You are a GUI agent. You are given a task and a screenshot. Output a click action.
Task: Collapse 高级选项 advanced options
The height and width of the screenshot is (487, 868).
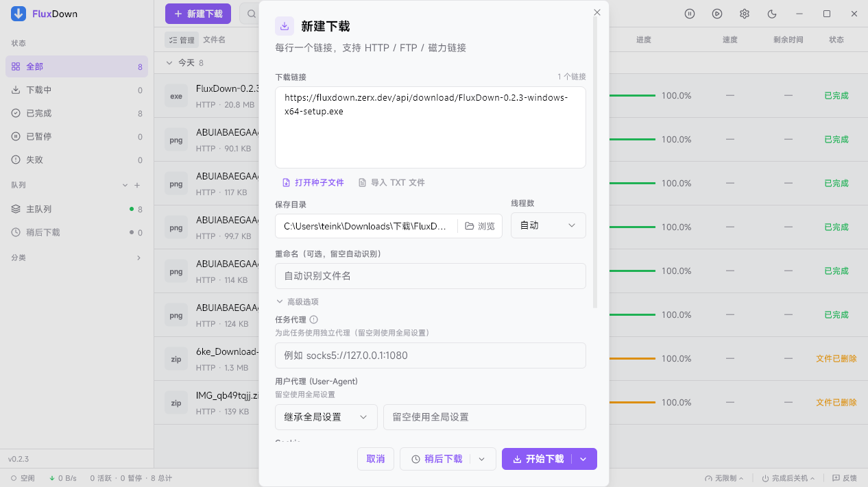297,301
